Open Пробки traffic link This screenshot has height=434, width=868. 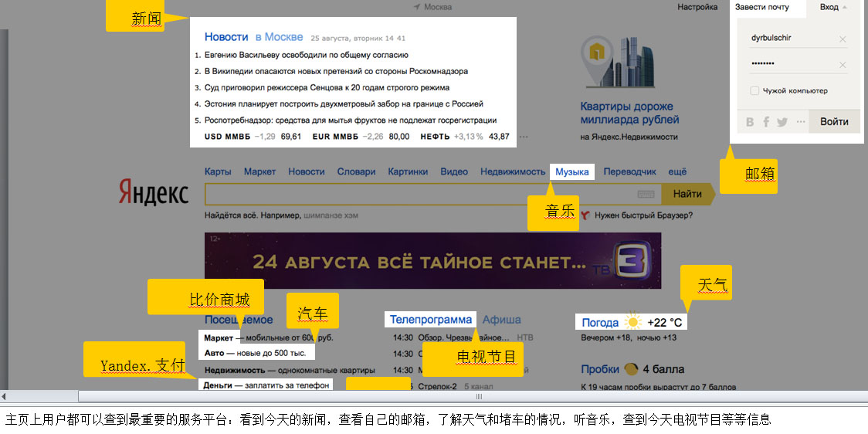pos(600,369)
